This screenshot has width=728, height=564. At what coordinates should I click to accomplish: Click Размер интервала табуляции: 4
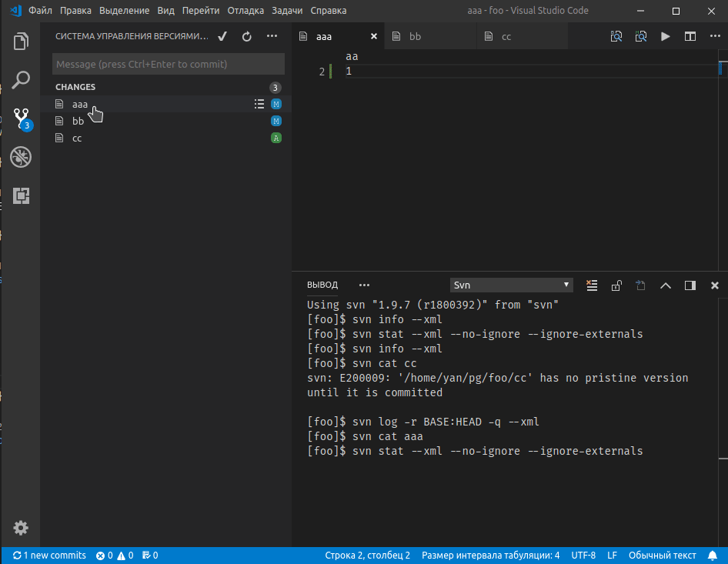490,556
